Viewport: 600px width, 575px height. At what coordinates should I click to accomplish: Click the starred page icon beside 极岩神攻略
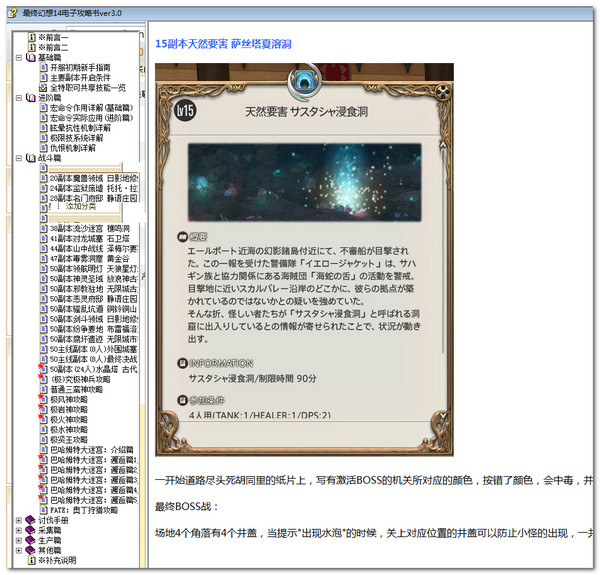[x=43, y=409]
